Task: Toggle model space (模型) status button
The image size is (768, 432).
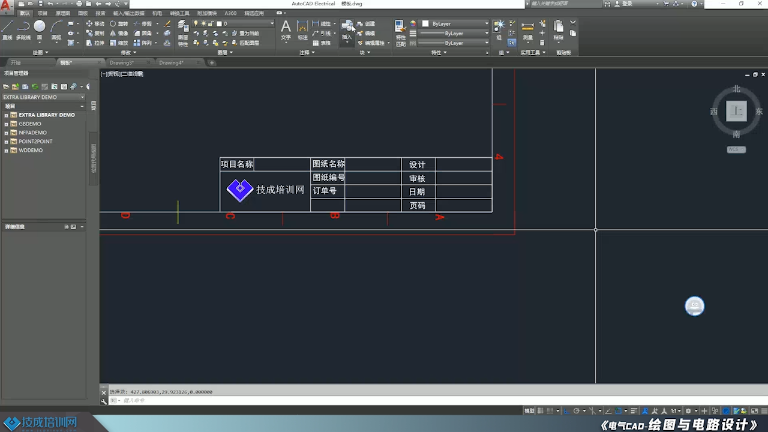Action: point(529,411)
